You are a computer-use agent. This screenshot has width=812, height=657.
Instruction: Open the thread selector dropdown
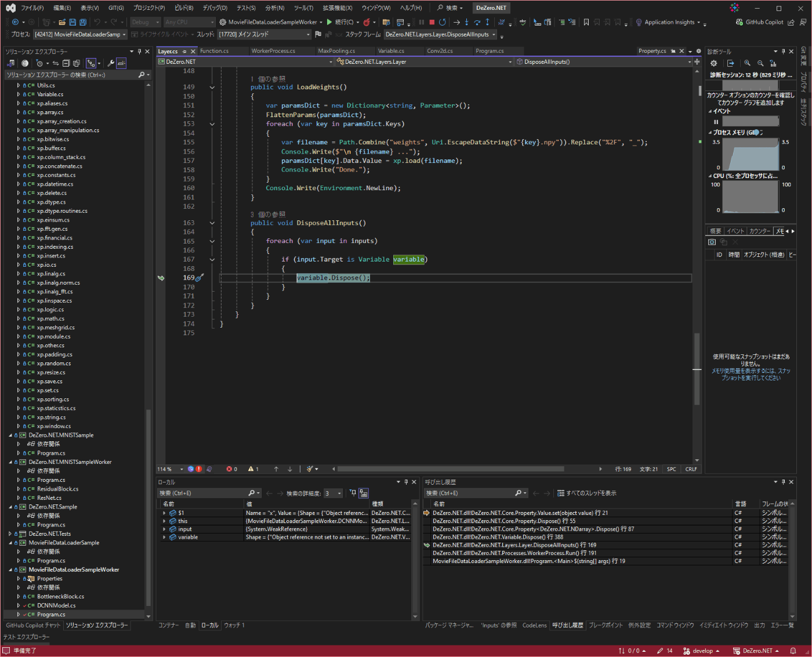[x=264, y=34]
